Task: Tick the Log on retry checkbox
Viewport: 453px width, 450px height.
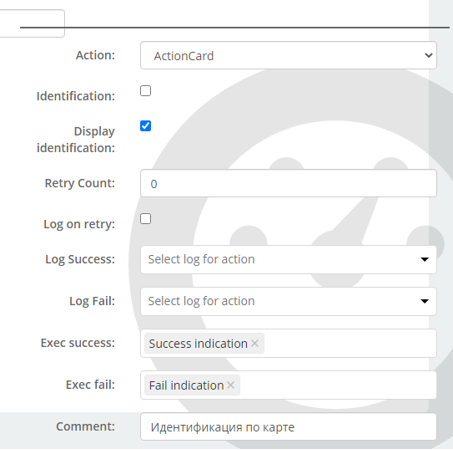Action: [x=145, y=219]
